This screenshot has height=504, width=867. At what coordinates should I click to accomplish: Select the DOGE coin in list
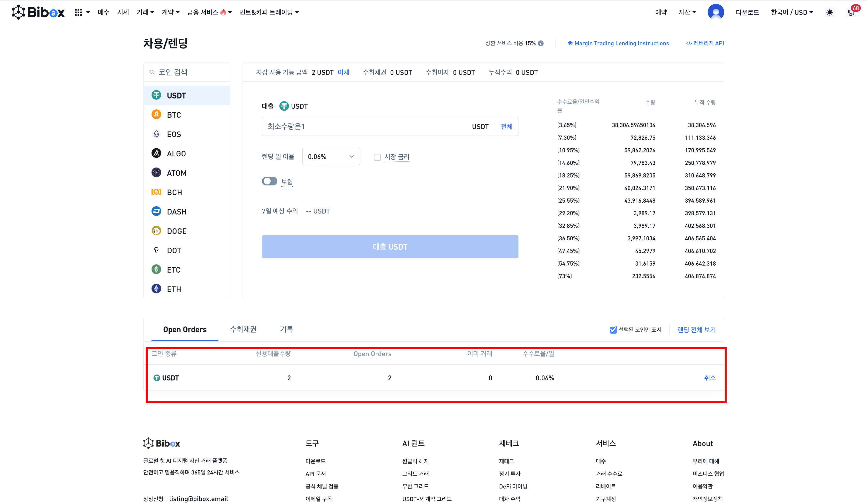(x=176, y=231)
